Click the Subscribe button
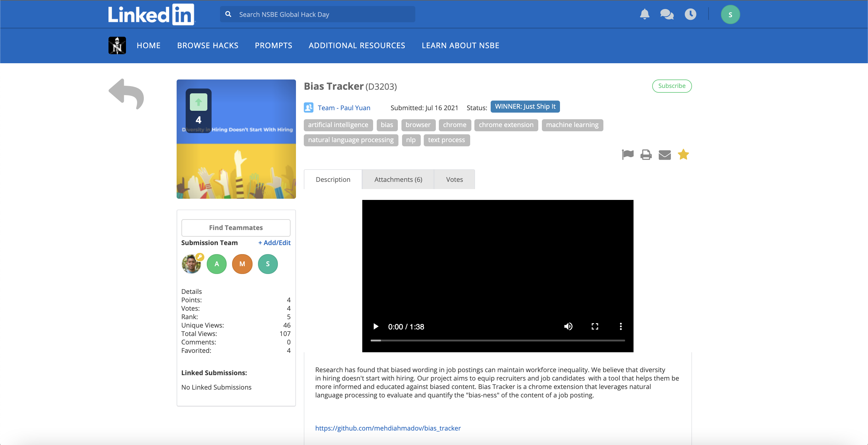This screenshot has height=445, width=868. (671, 86)
